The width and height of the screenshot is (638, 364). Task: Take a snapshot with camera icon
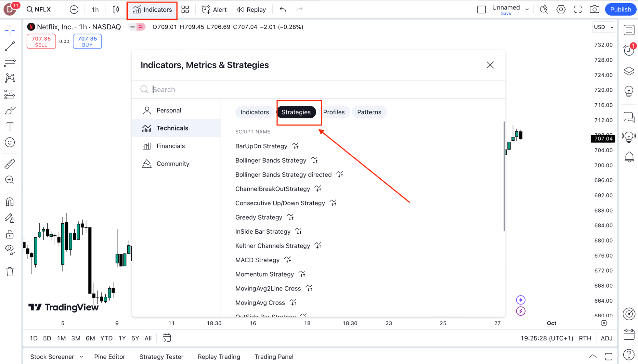(594, 10)
